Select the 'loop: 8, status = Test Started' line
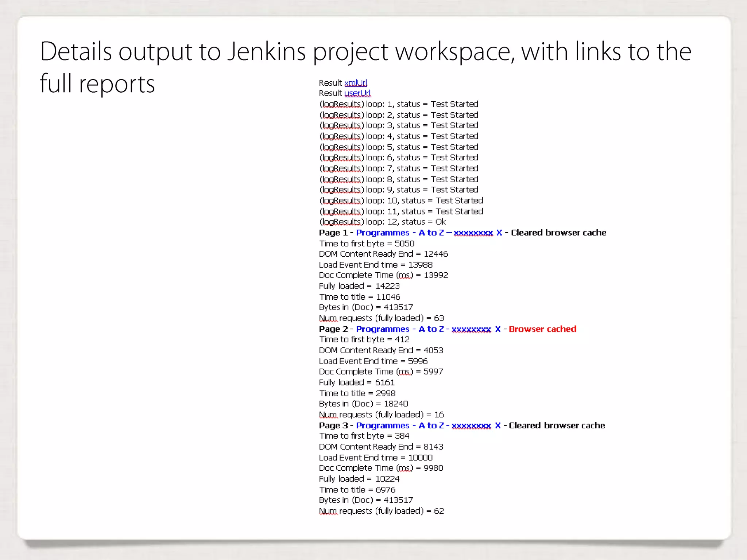 (x=399, y=179)
